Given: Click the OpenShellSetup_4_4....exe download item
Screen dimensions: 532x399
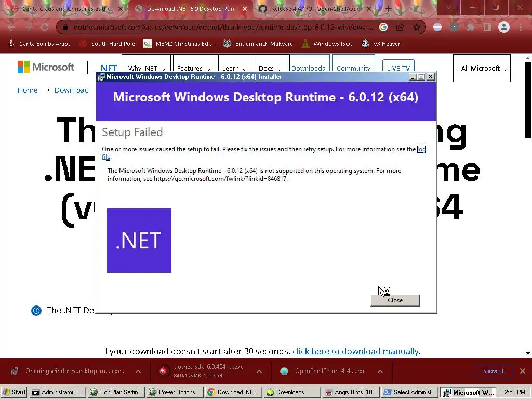Looking at the screenshot, I should click(x=330, y=371).
